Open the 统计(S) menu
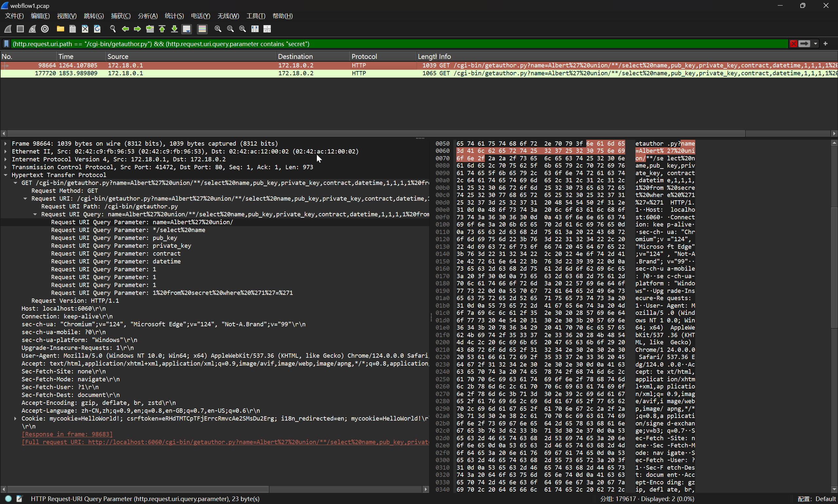This screenshot has width=838, height=504. point(174,16)
